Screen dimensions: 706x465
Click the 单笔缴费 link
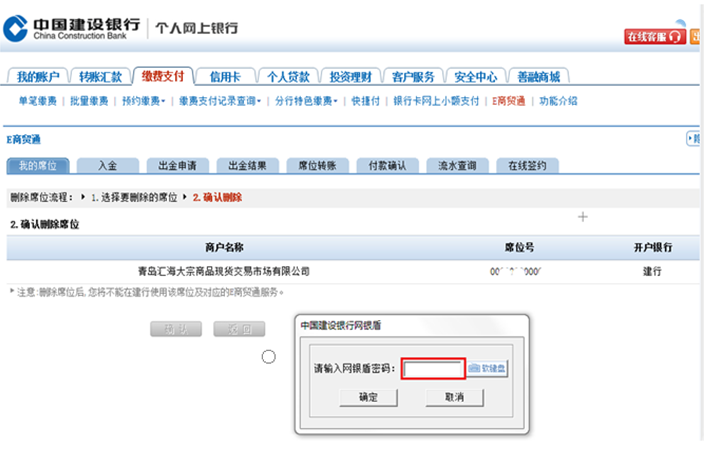(37, 101)
